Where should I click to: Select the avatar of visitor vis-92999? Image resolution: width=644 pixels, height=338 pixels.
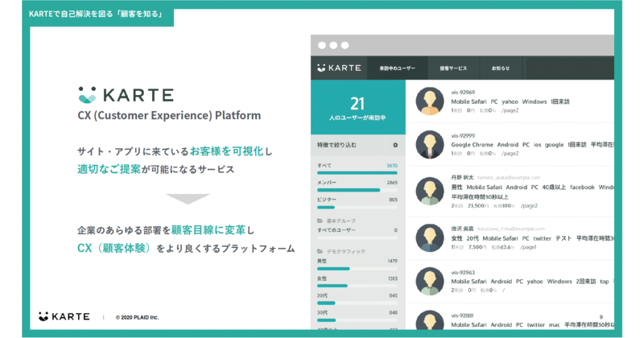430,145
